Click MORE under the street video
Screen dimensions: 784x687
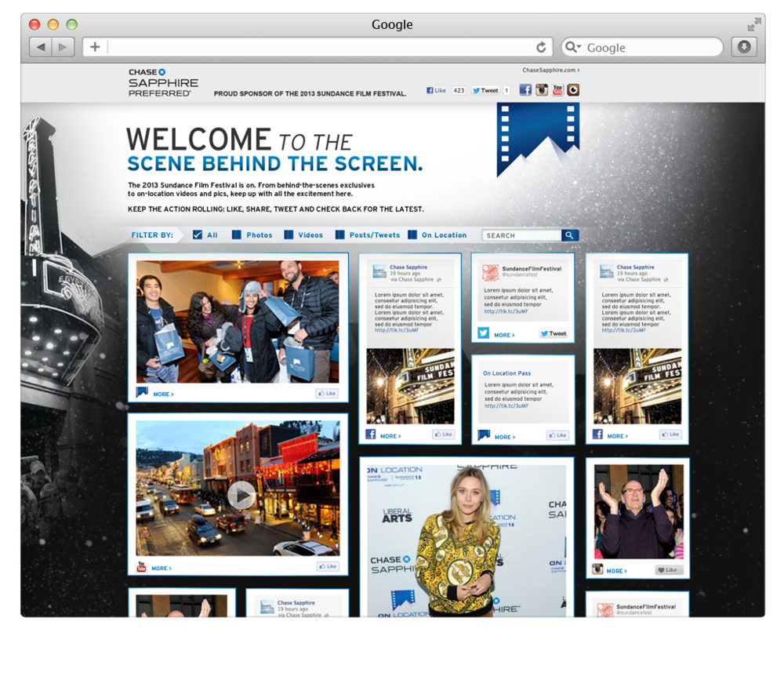click(x=161, y=569)
